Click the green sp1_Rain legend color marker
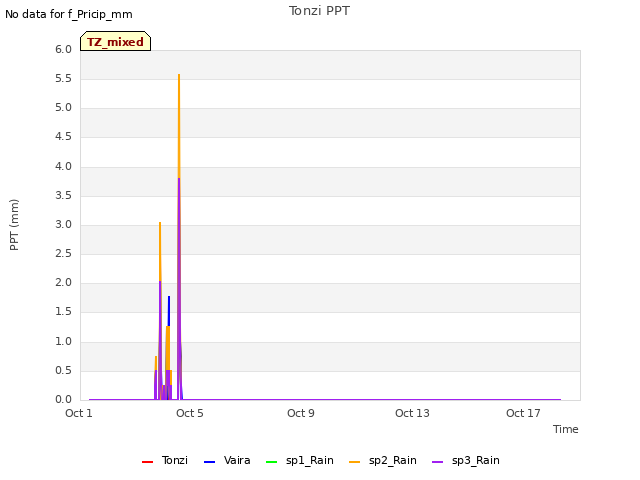Viewport: 640px width, 480px height. click(271, 462)
